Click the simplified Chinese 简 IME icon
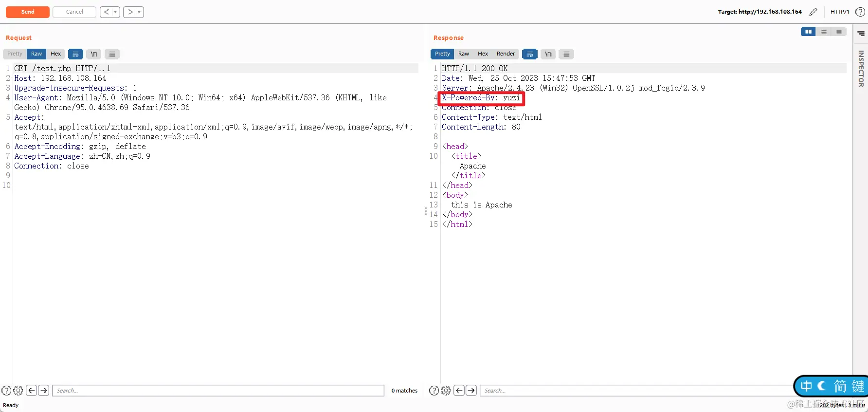 (840, 386)
